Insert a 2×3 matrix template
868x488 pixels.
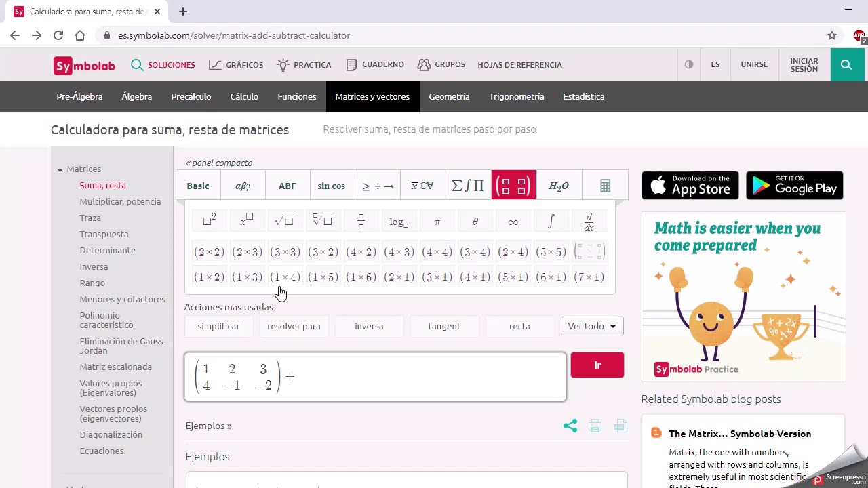tap(247, 252)
